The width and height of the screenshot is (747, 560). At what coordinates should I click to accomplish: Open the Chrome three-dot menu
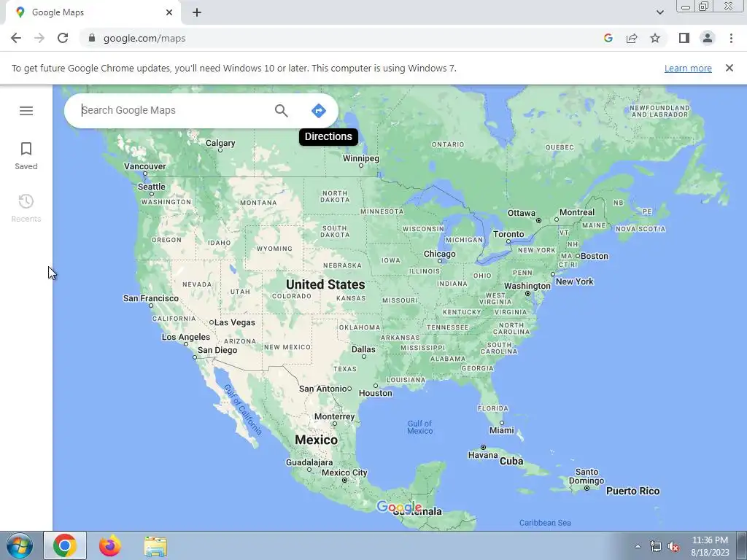pos(731,38)
